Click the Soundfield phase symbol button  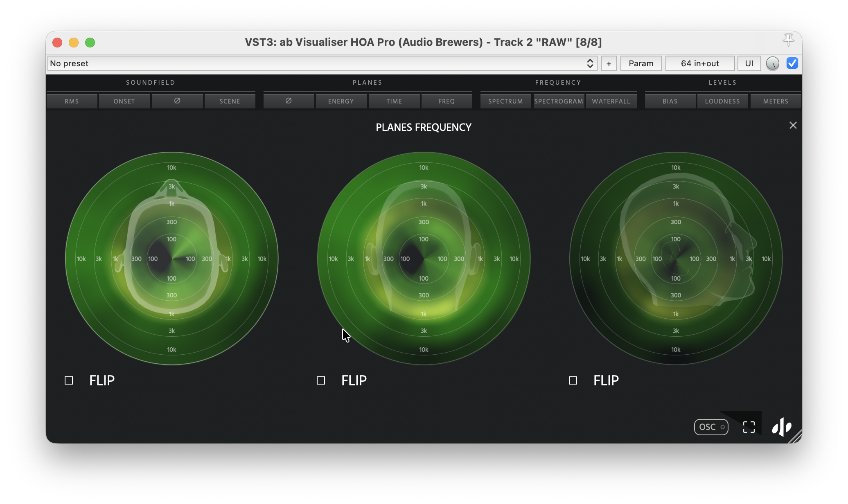[x=177, y=101]
